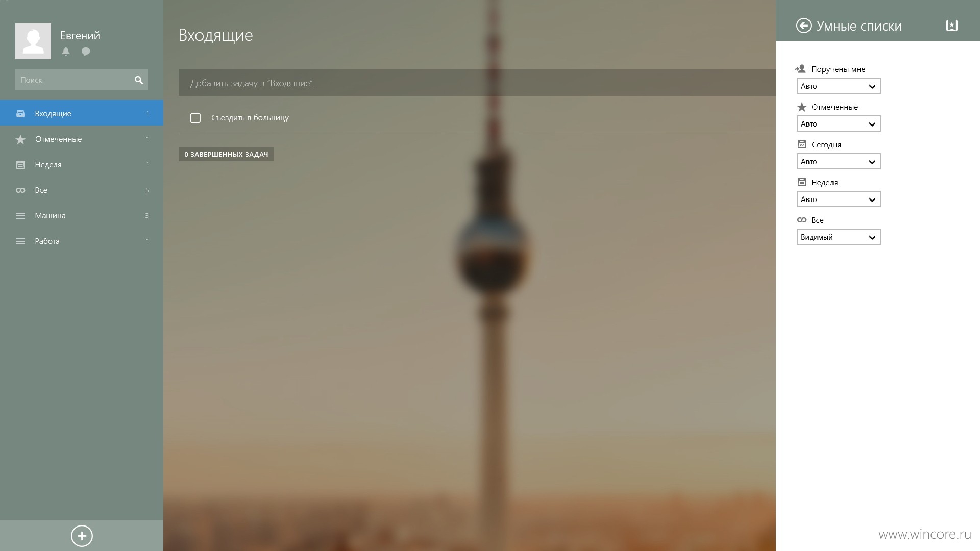Click the infinity icon beside Все in sidebar
The width and height of the screenshot is (980, 551).
click(x=20, y=190)
